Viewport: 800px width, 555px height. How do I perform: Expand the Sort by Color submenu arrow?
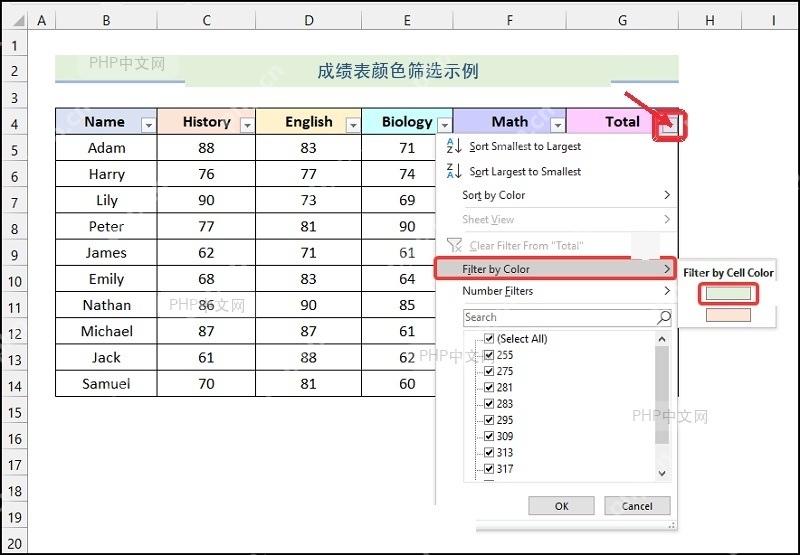(x=667, y=195)
